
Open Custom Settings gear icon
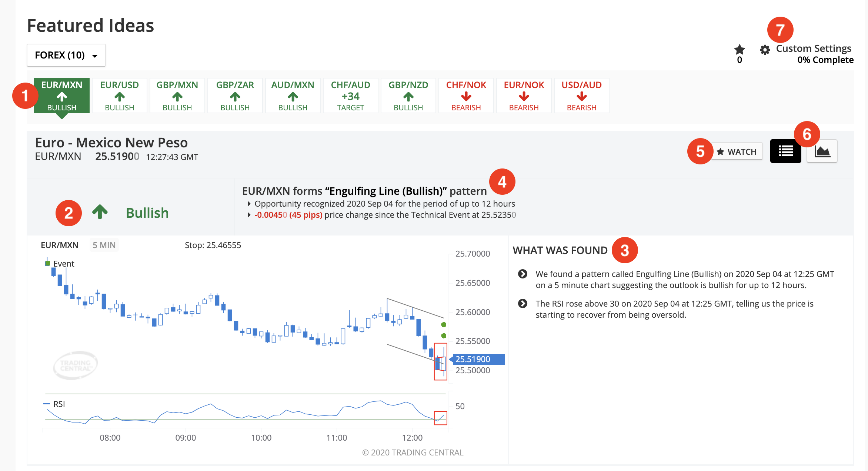pyautogui.click(x=765, y=50)
